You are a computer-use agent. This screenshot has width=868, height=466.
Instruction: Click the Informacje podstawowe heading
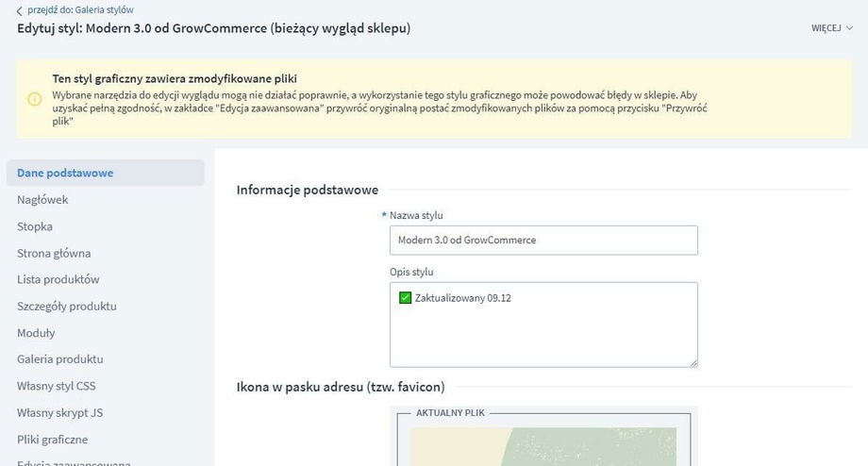point(308,190)
